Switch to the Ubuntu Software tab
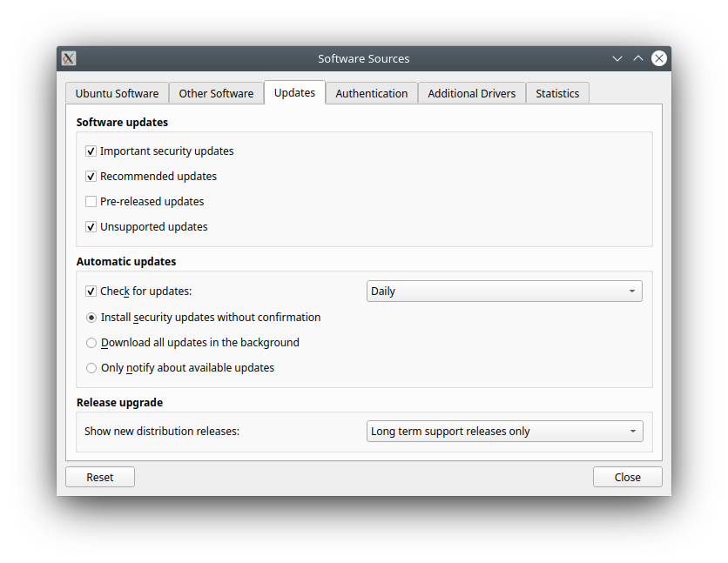Viewport: 728px width, 563px height. click(x=117, y=93)
